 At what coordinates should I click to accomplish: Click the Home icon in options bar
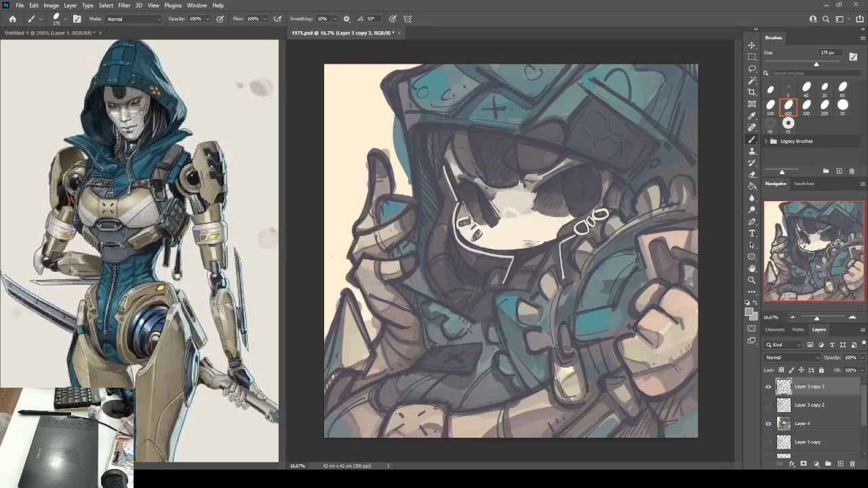(12, 19)
